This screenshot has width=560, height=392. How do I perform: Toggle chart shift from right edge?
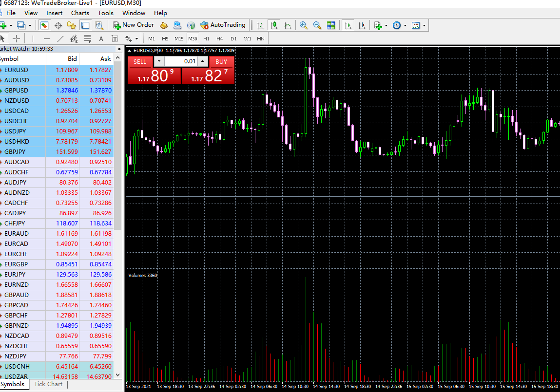362,25
